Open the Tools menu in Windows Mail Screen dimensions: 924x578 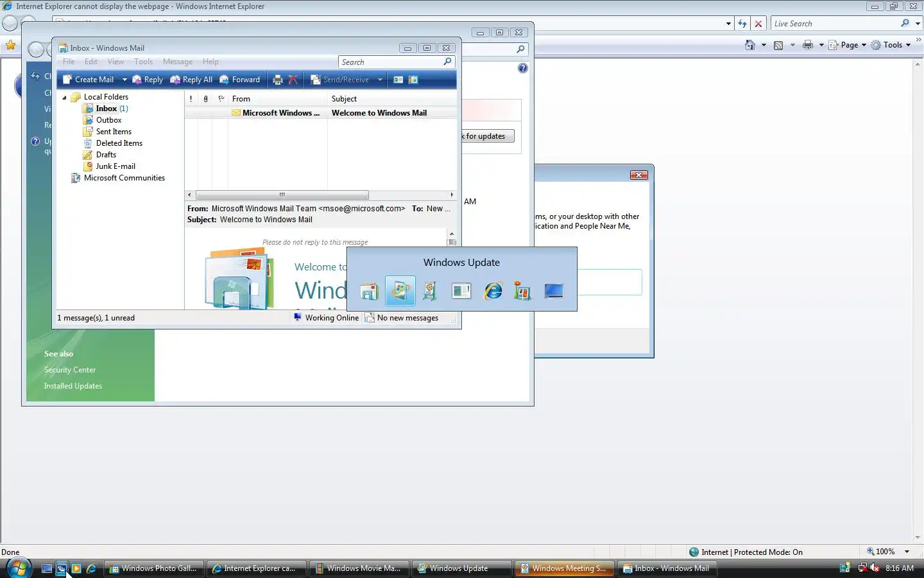pos(143,62)
